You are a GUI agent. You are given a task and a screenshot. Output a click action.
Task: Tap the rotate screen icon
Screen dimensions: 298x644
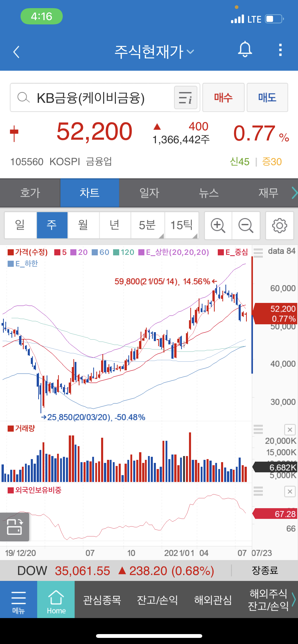point(15,527)
